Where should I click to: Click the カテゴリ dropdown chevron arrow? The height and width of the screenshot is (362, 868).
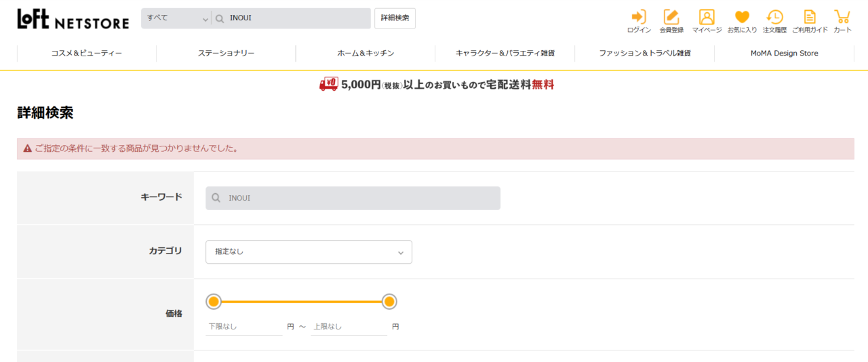[401, 253]
